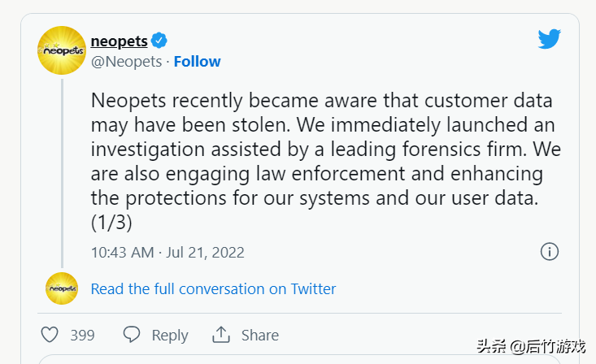Follow the Neopets account
596x364 pixels.
[197, 62]
